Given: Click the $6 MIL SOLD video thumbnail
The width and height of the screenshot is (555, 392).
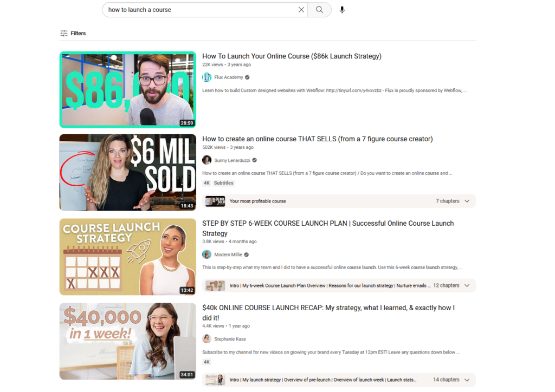Looking at the screenshot, I should coord(127,172).
